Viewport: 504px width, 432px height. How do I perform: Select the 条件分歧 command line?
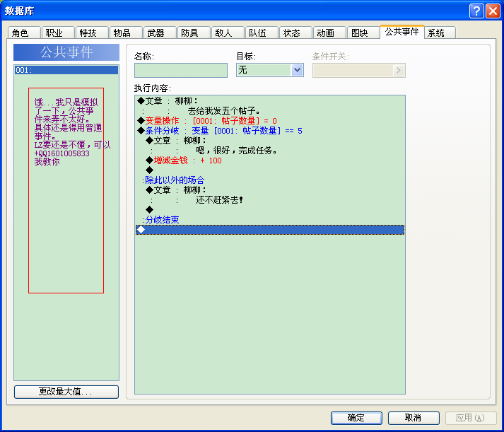pyautogui.click(x=270, y=131)
